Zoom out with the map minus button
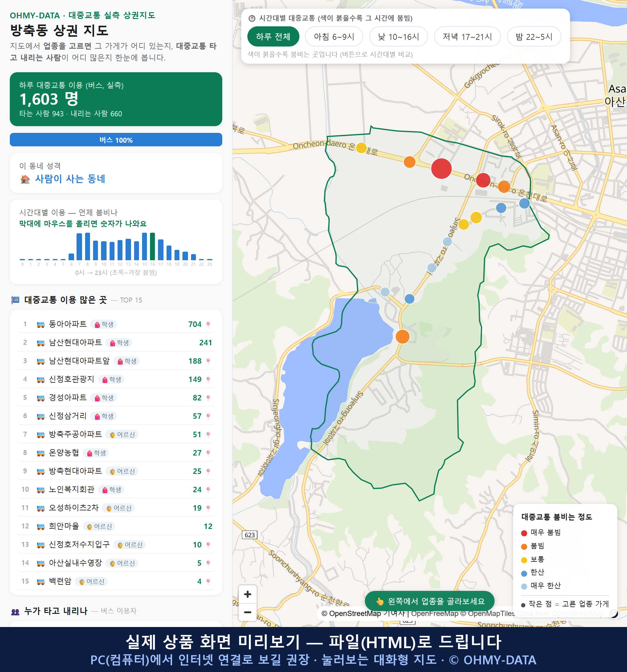This screenshot has height=672, width=627. pos(247,612)
